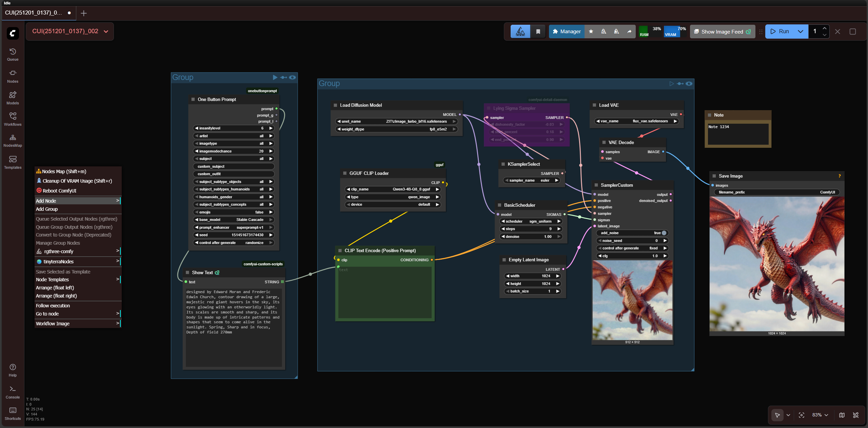
Task: Click the bookmark icon in top toolbar
Action: pyautogui.click(x=538, y=32)
